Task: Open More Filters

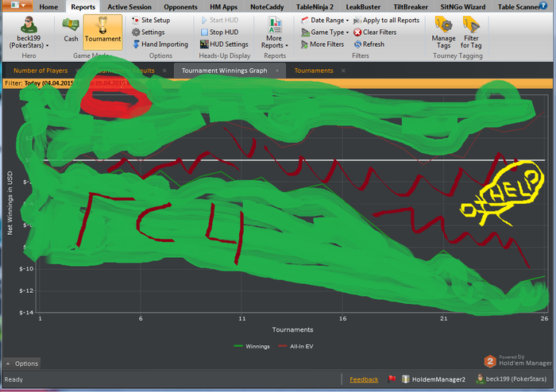Action: point(322,44)
